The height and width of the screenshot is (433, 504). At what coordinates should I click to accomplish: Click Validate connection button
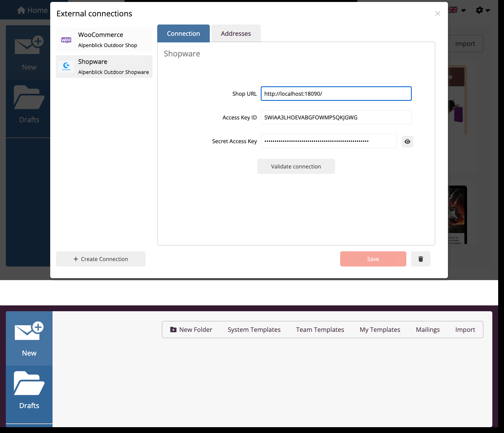(x=296, y=167)
